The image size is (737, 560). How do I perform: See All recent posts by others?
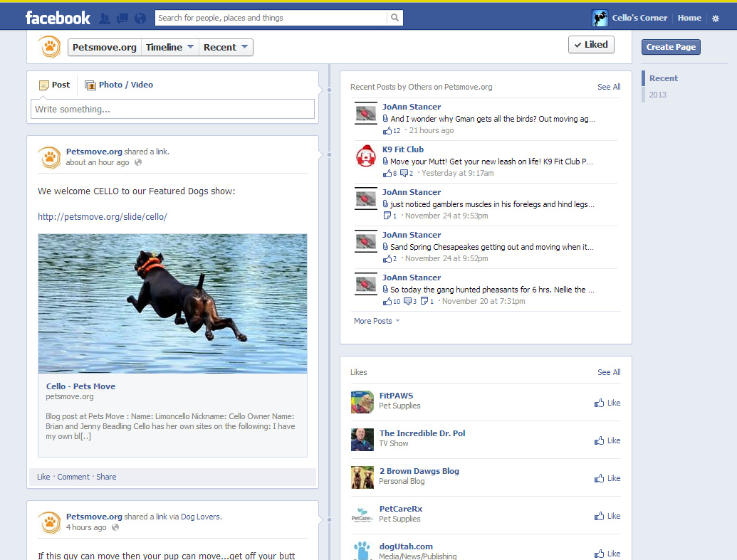point(609,87)
